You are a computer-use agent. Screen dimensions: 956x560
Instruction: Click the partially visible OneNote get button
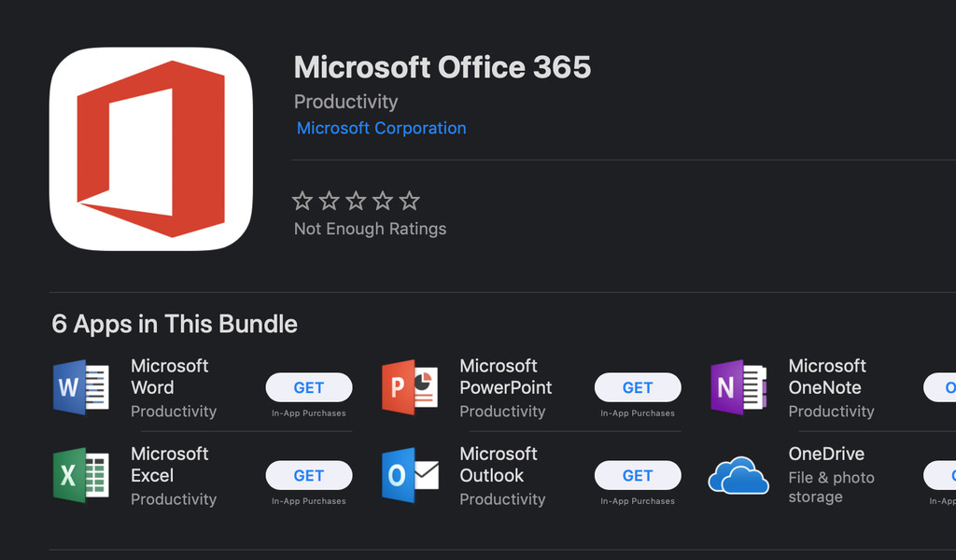pyautogui.click(x=940, y=387)
